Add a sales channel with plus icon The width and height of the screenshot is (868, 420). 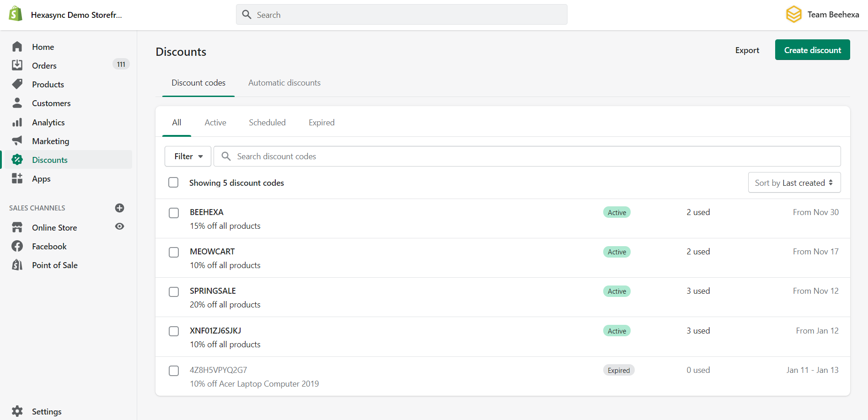click(x=119, y=208)
